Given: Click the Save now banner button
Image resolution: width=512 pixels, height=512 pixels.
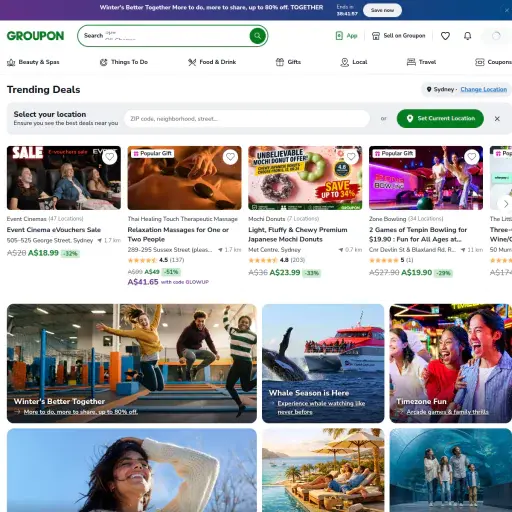Looking at the screenshot, I should (x=382, y=10).
